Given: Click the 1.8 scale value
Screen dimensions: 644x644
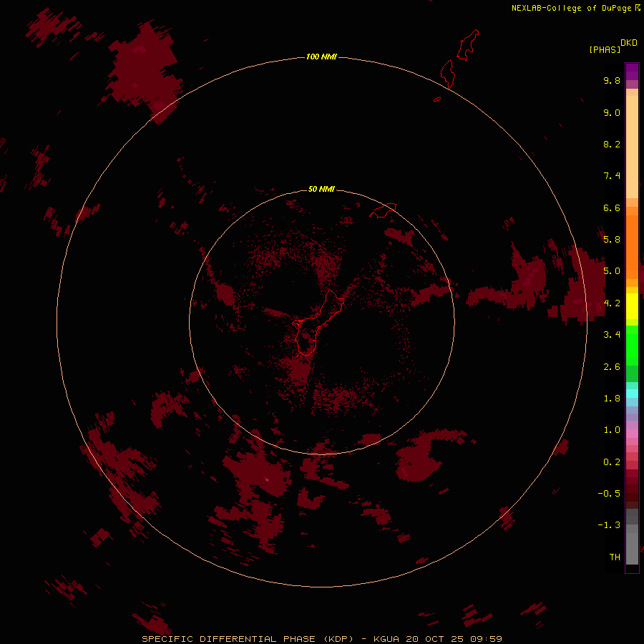Looking at the screenshot, I should [x=612, y=399].
